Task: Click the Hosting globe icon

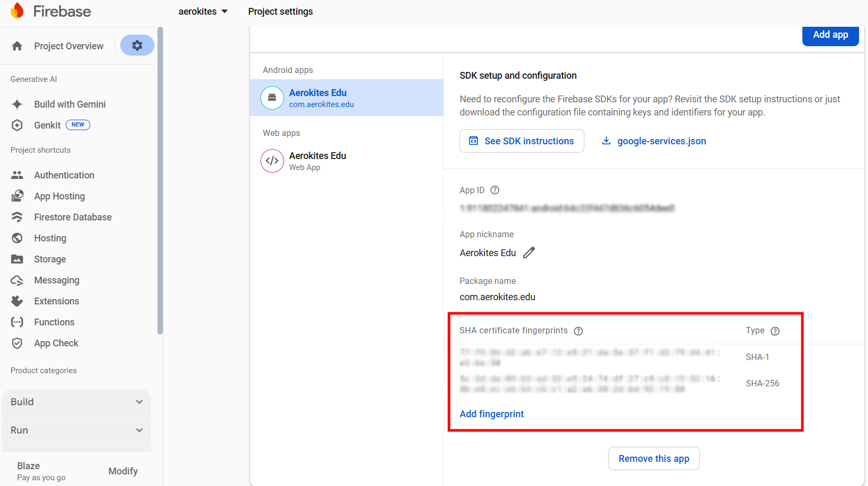Action: [17, 238]
